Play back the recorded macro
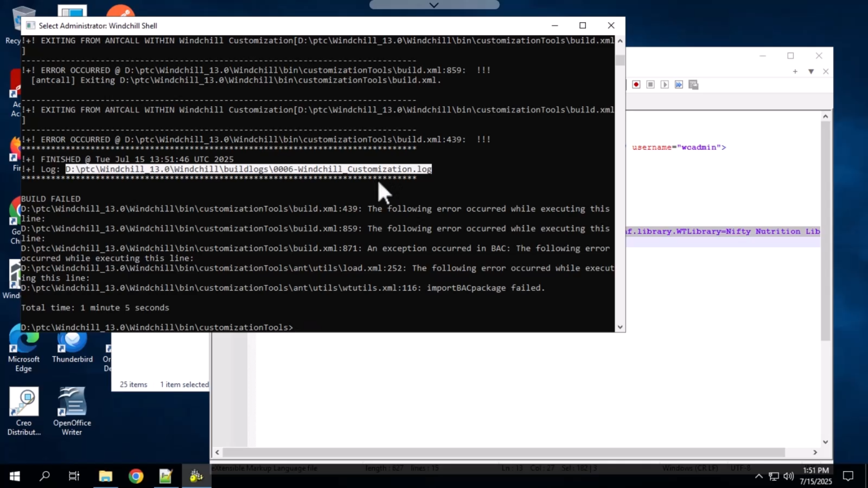 coord(665,84)
